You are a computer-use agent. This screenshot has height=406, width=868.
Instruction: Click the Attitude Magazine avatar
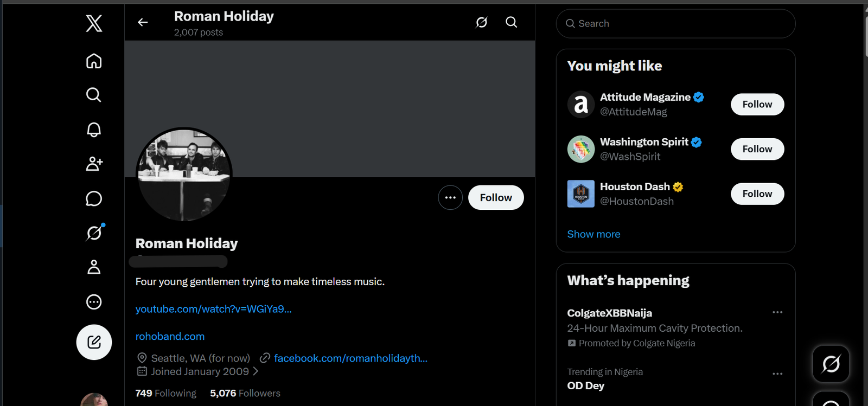point(581,104)
